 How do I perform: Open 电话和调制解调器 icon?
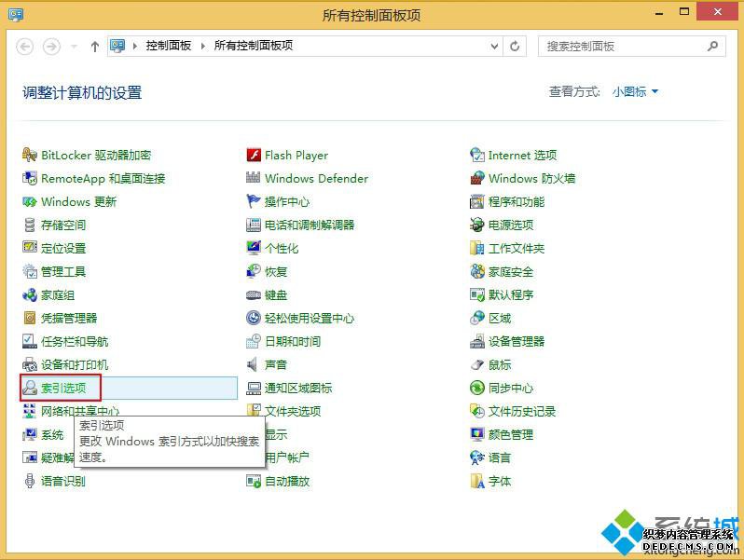254,225
